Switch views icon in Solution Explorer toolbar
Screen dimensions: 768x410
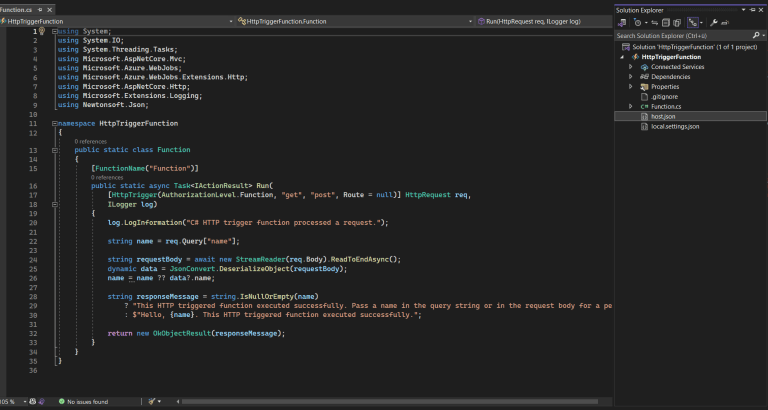[622, 23]
